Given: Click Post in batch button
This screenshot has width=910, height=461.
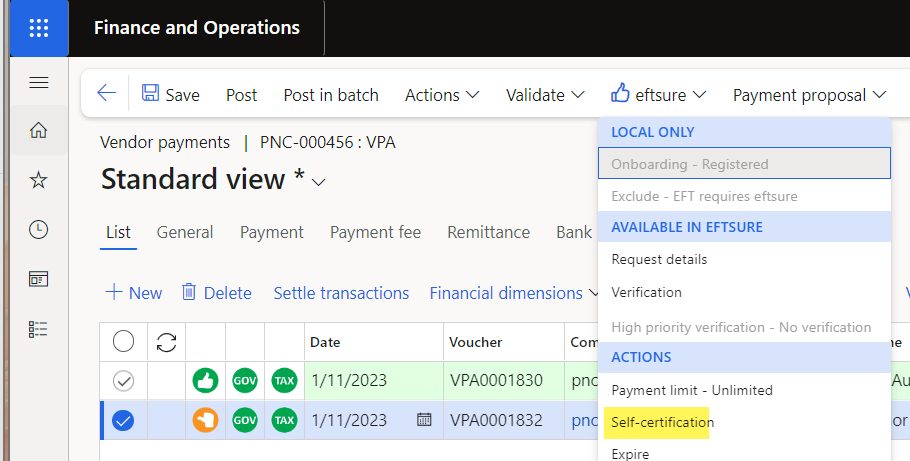Looking at the screenshot, I should pos(331,95).
